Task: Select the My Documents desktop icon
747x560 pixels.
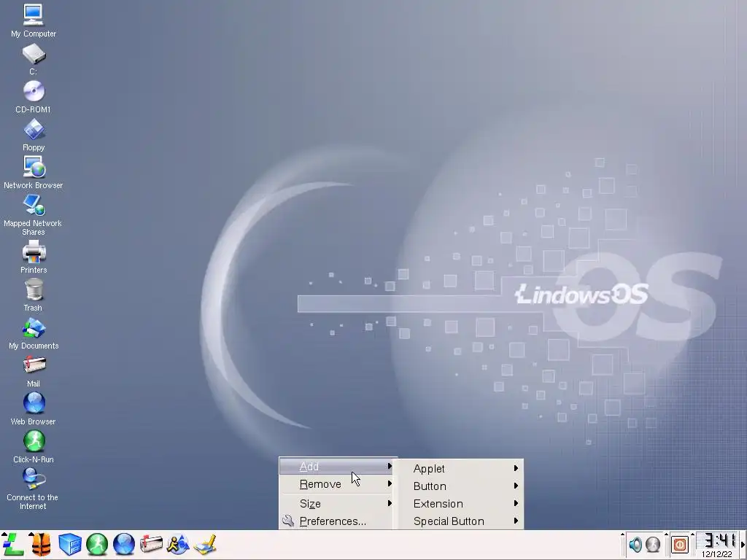Action: (34, 332)
